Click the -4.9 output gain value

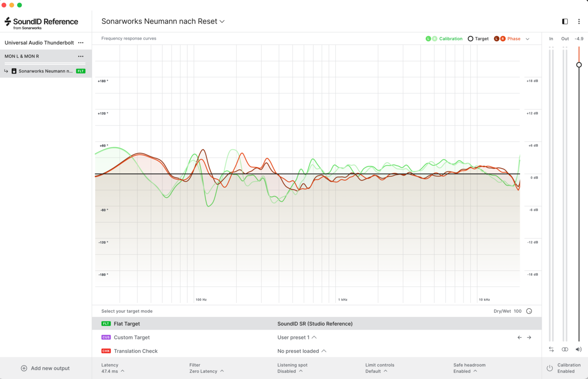579,39
